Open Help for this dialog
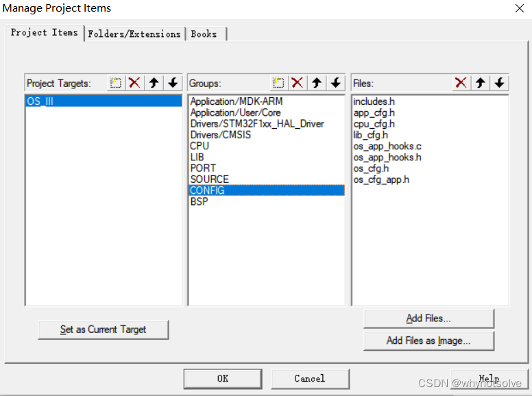The image size is (532, 396). [489, 379]
